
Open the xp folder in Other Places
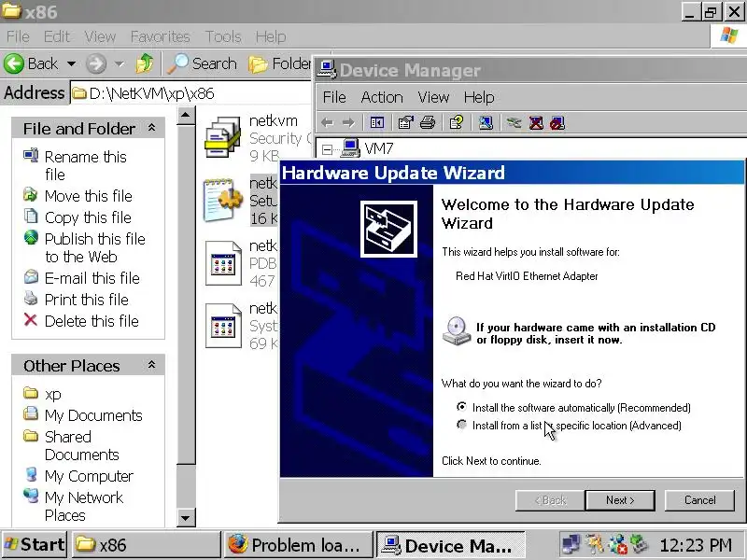pos(52,394)
